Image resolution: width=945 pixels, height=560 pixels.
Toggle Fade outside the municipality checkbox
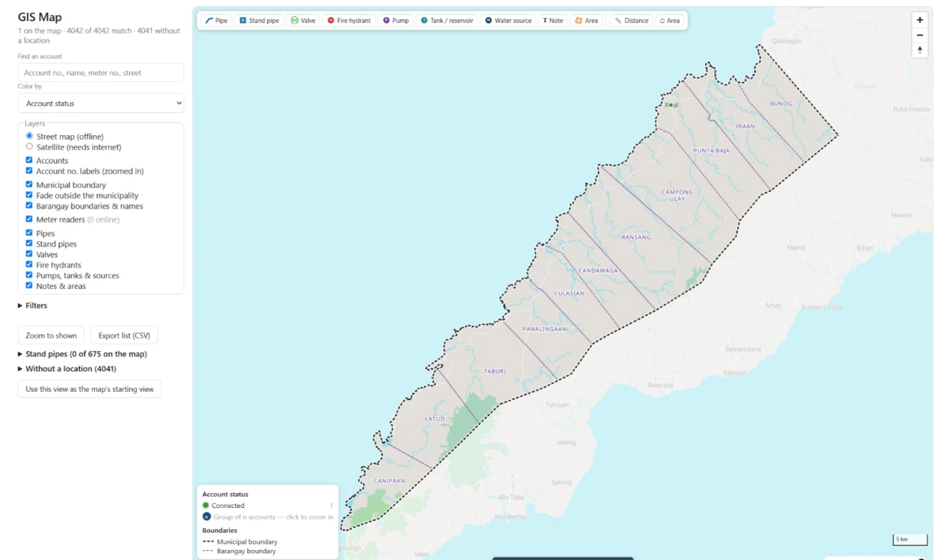coord(29,195)
